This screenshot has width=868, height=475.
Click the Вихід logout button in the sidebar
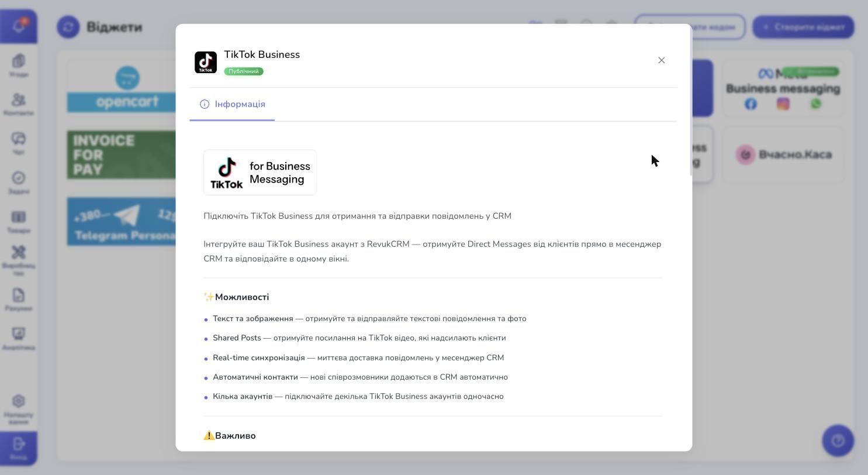(19, 448)
